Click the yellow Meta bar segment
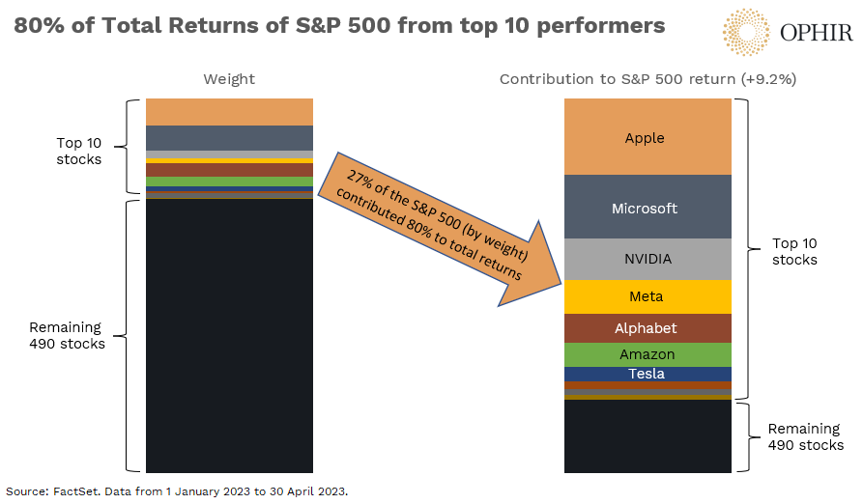Screen dimensions: 863x504 (645, 296)
